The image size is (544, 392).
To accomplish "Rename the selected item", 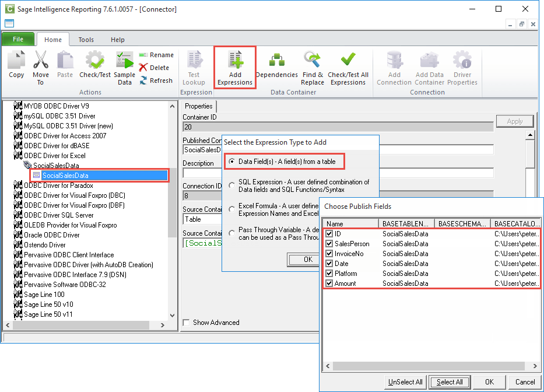I will (x=156, y=55).
